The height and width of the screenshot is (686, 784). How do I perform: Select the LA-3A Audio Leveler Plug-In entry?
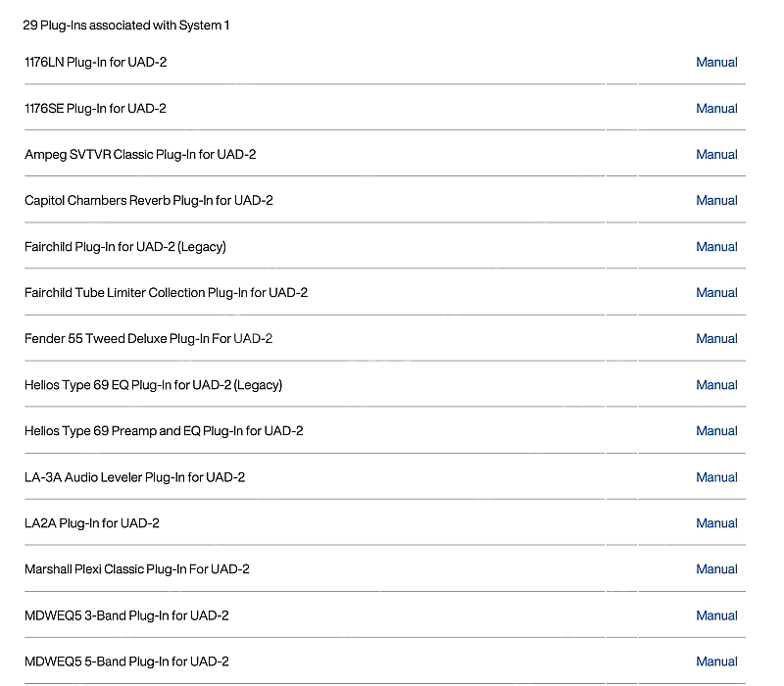(x=134, y=477)
